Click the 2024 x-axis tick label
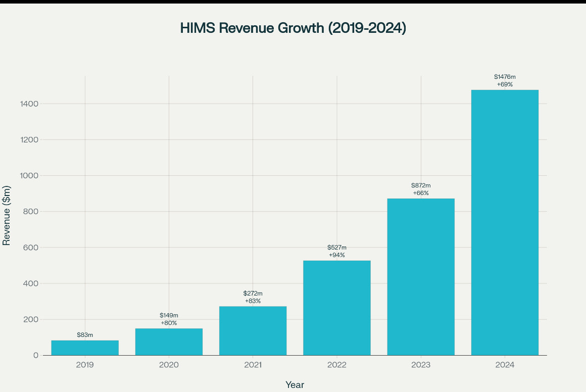586x392 pixels. click(x=505, y=365)
